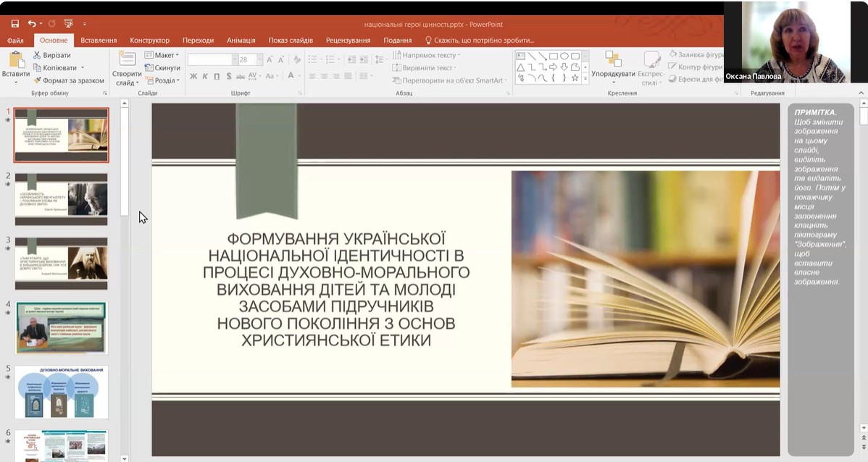Increase list indent level
Screen dimensions: 868x462
(364, 59)
